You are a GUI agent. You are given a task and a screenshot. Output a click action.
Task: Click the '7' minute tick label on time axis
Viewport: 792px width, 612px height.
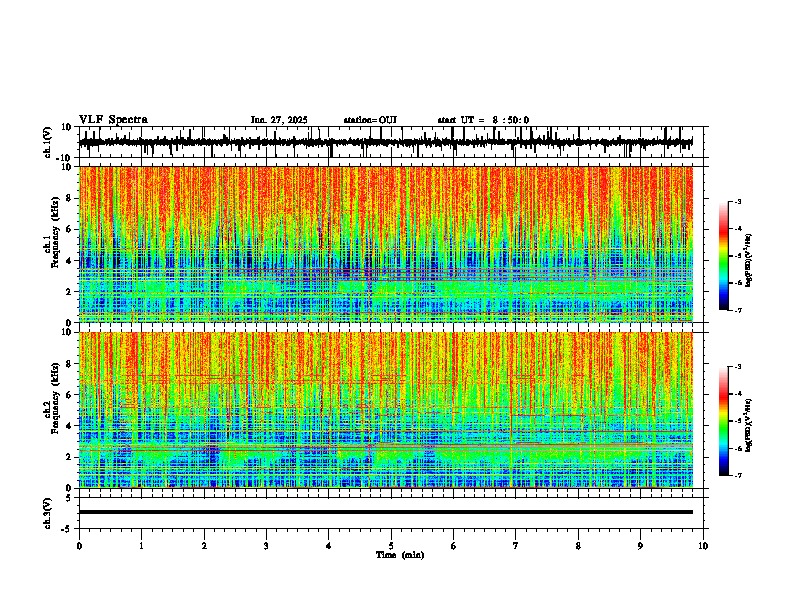(516, 546)
